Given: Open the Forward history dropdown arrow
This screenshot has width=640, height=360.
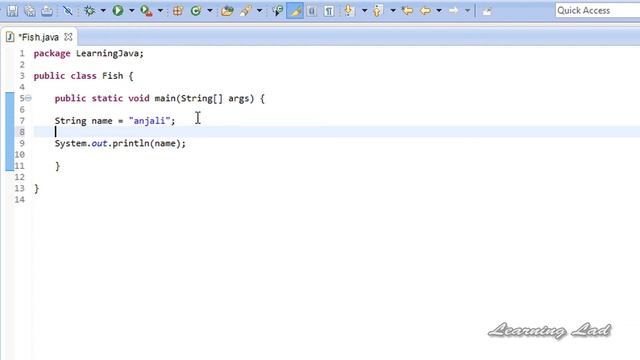Looking at the screenshot, I should coord(467,11).
